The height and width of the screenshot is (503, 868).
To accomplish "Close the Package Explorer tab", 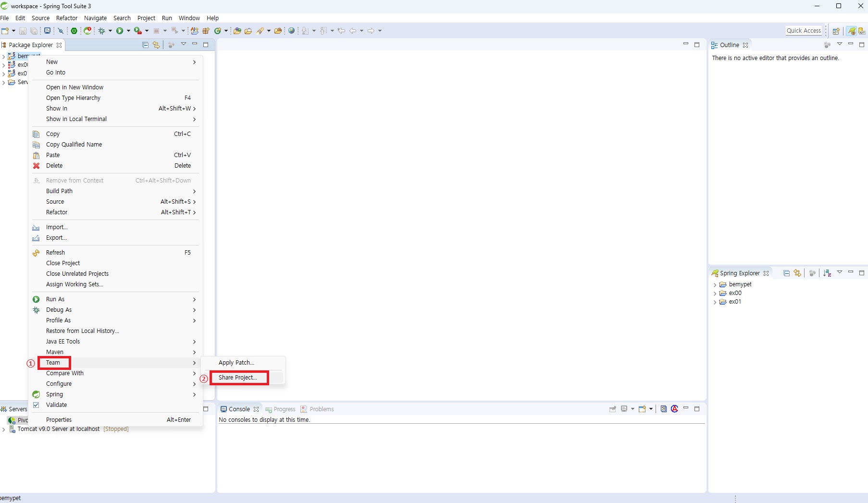I will coord(59,45).
